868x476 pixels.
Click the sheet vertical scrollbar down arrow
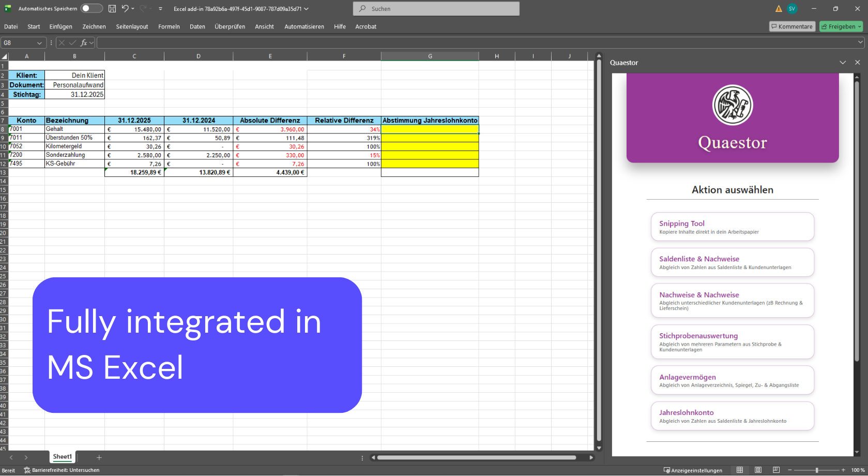(x=599, y=448)
